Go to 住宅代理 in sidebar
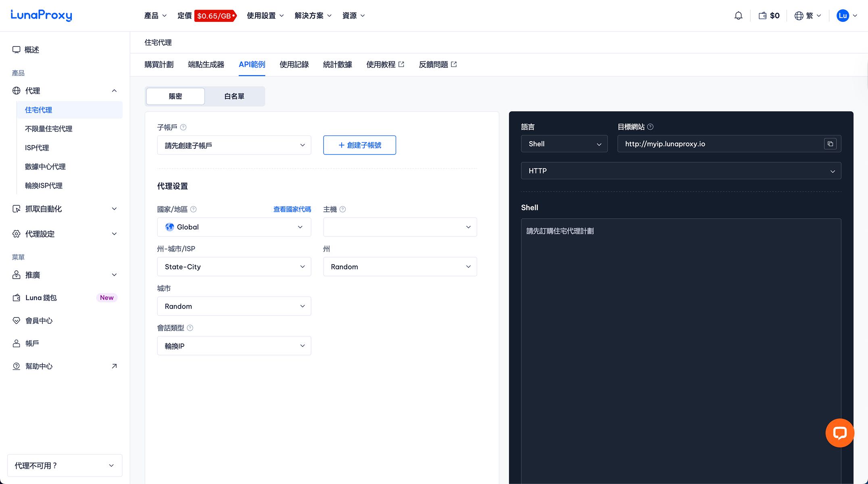 tap(69, 110)
